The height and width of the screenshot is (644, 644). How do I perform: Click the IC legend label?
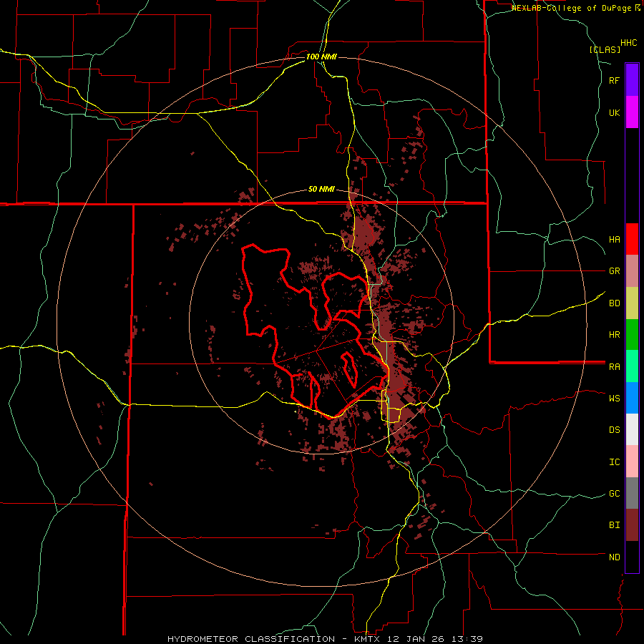point(614,462)
